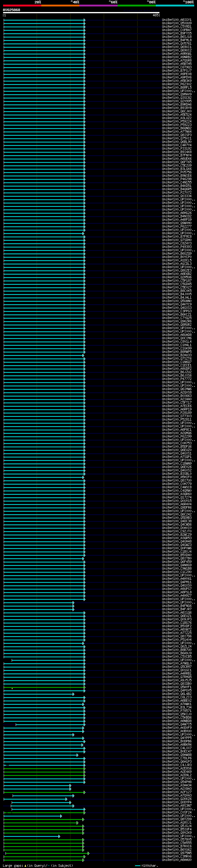Screen dimensions: 197x868
Task: Click the purple ~60% identity legend segment
Action: click(99, 6)
